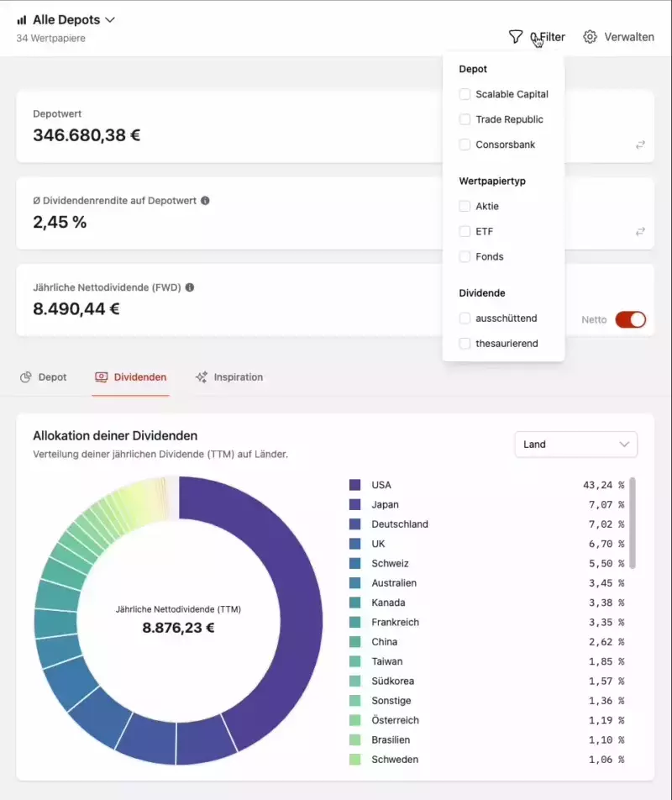Click the bar chart icon beside Alle Depots
Viewport: 672px width, 800px height.
coord(22,19)
